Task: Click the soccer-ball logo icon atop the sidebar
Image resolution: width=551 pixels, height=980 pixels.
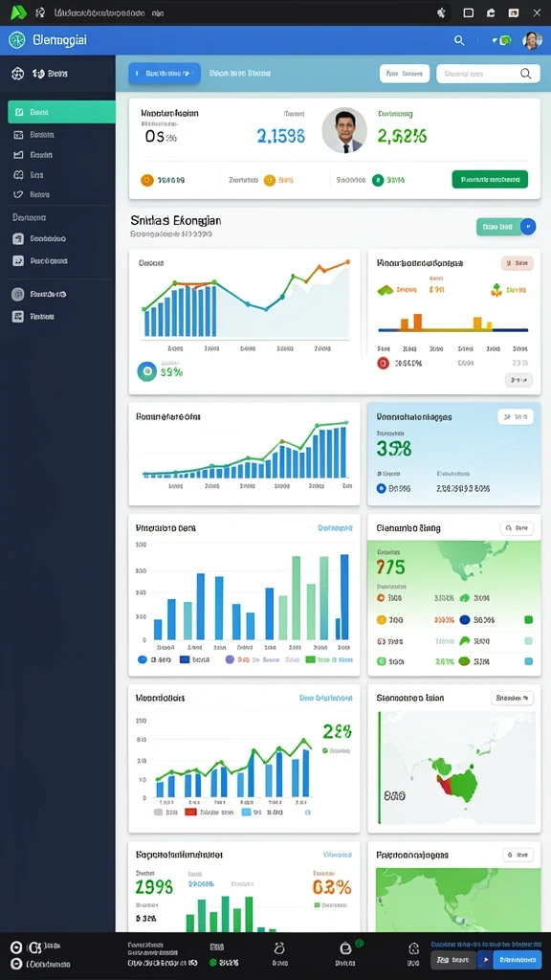Action: (17, 74)
